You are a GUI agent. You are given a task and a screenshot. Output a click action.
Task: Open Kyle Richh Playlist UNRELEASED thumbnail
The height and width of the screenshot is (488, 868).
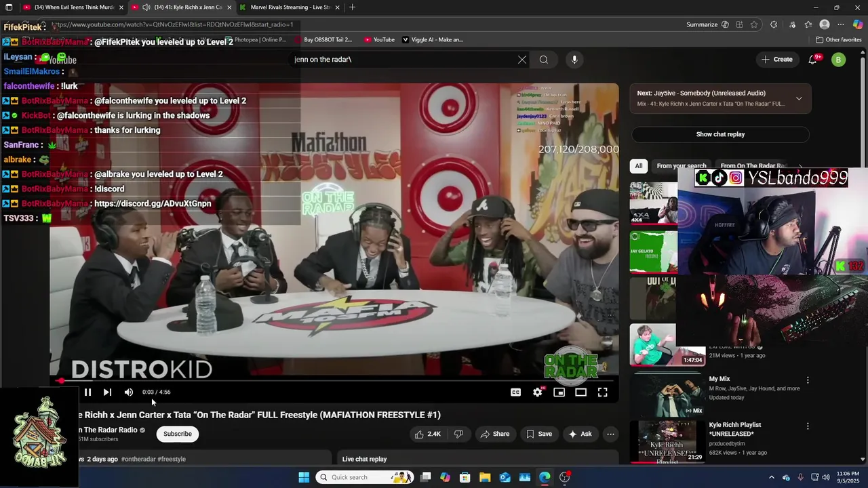(x=667, y=442)
